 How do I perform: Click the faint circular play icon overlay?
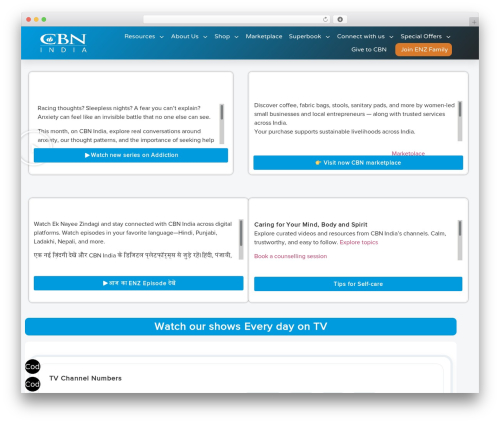(x=34, y=148)
